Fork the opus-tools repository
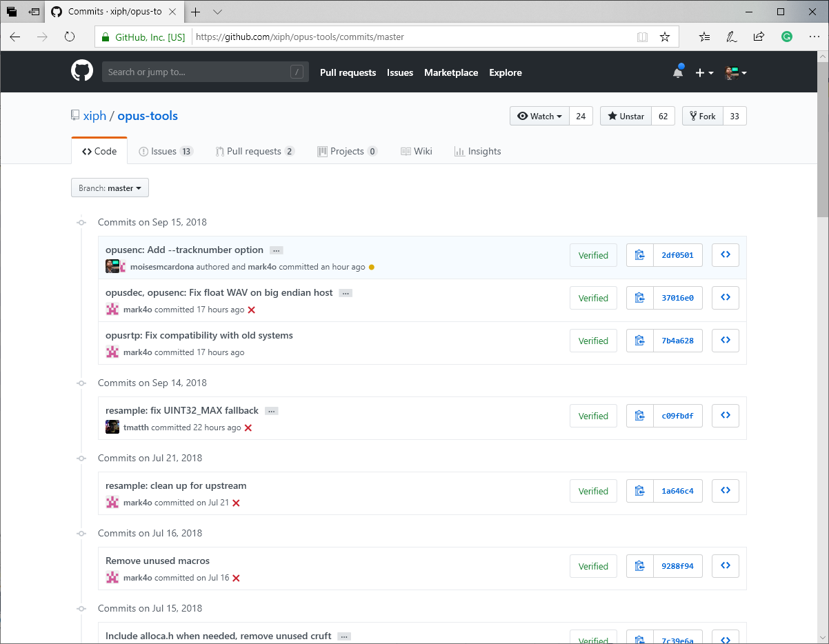829x644 pixels. 702,116
